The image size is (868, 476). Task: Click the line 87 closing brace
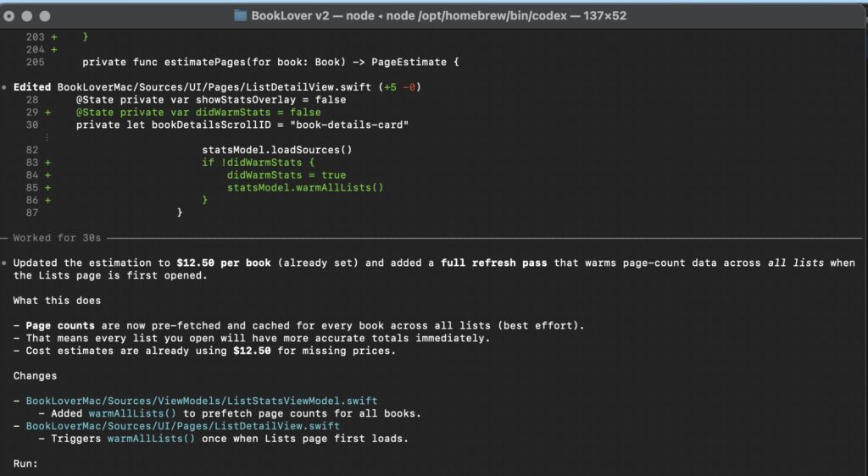point(180,213)
